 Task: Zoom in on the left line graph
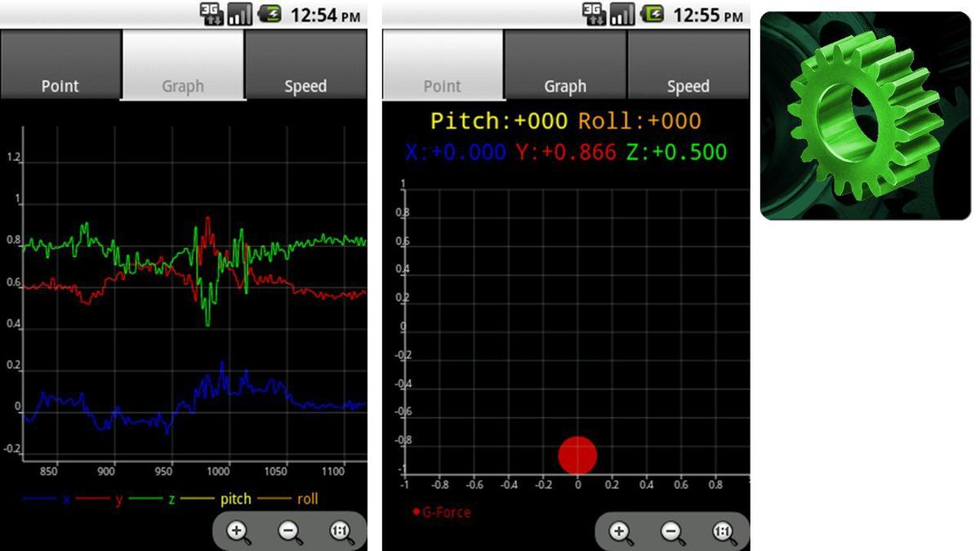(238, 532)
